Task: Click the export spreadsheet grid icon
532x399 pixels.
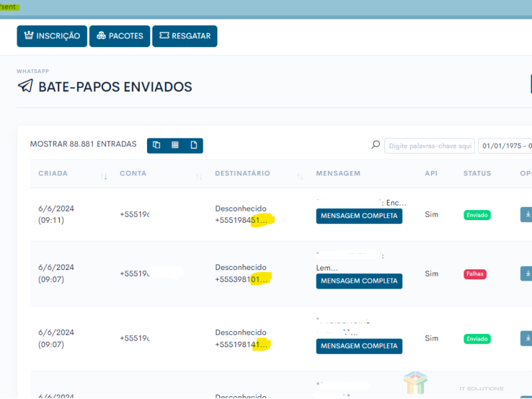Action: (x=175, y=145)
